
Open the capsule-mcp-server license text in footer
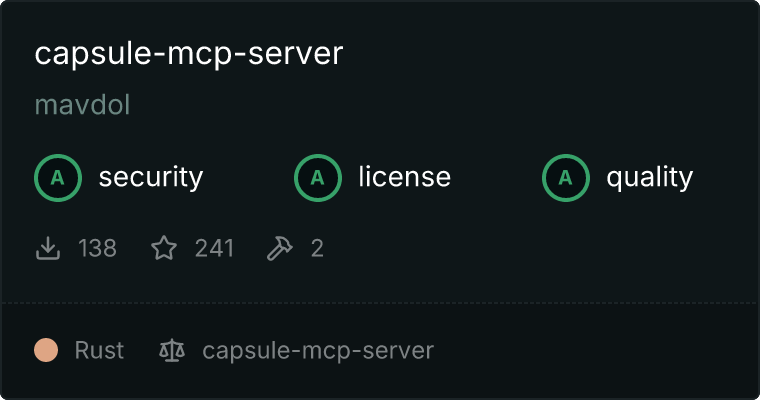pyautogui.click(x=318, y=351)
